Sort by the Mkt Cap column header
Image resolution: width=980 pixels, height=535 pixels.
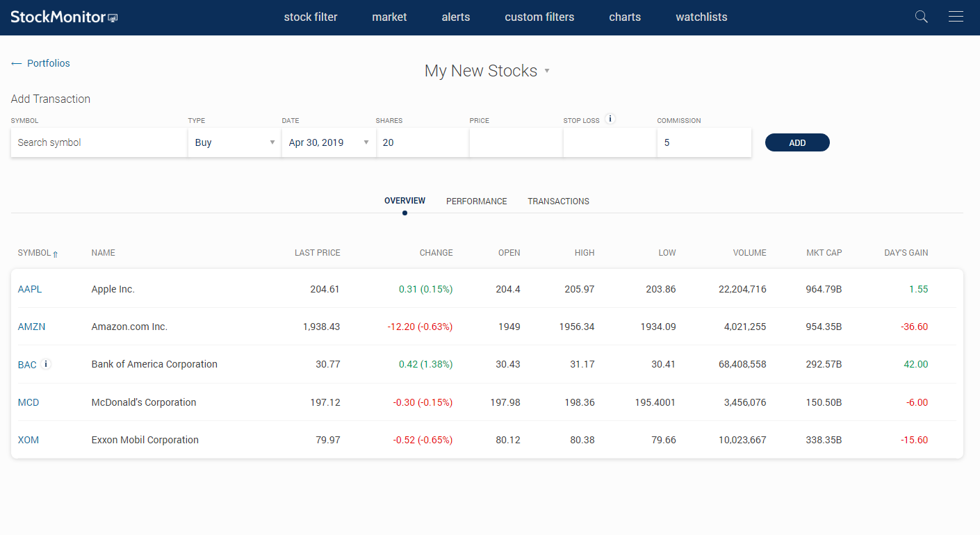(824, 253)
